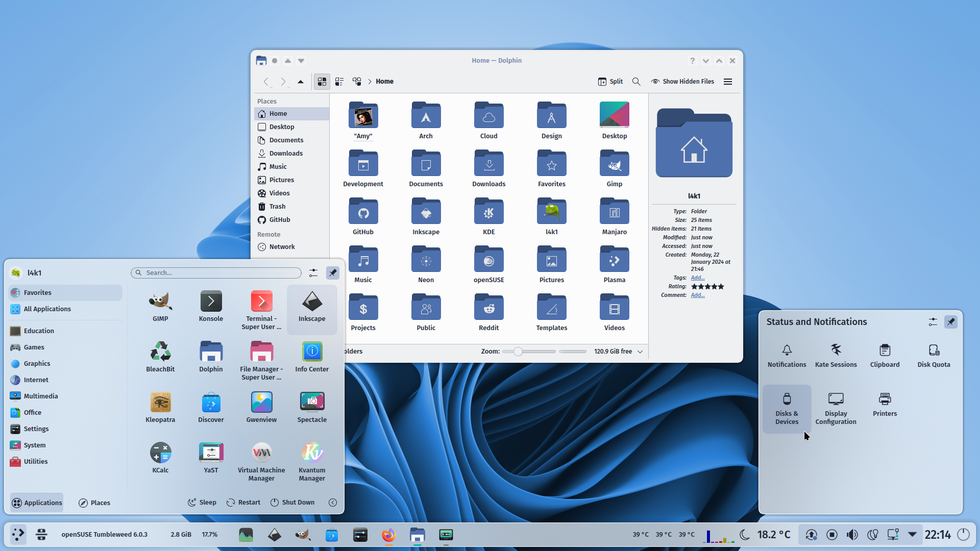Open GIMP from the launcher favorites

(x=160, y=307)
